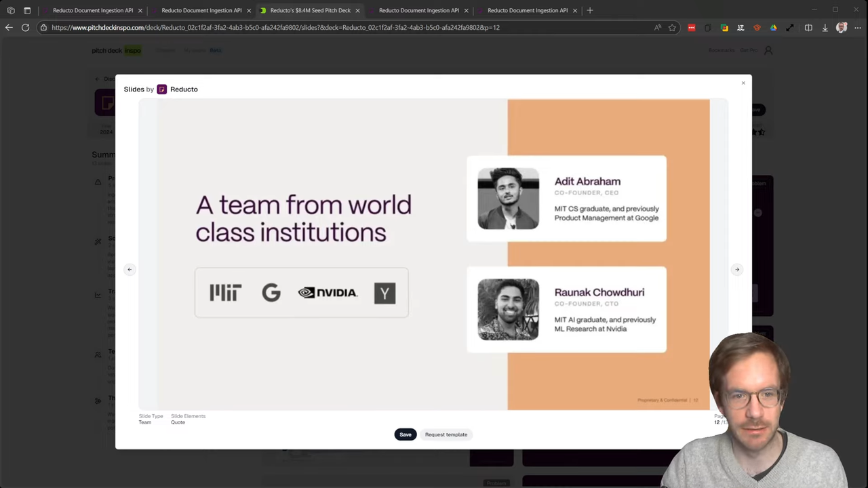
Task: Start Read aloud from address bar
Action: click(657, 27)
